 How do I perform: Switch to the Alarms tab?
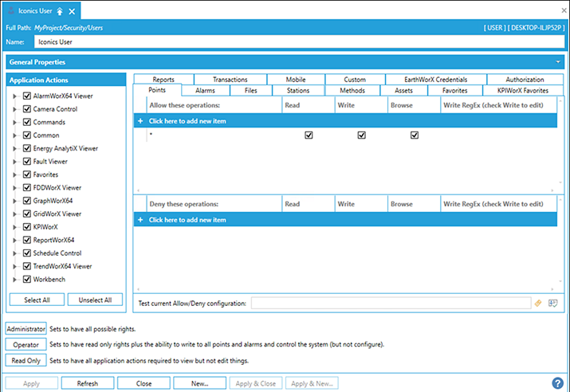pos(205,91)
